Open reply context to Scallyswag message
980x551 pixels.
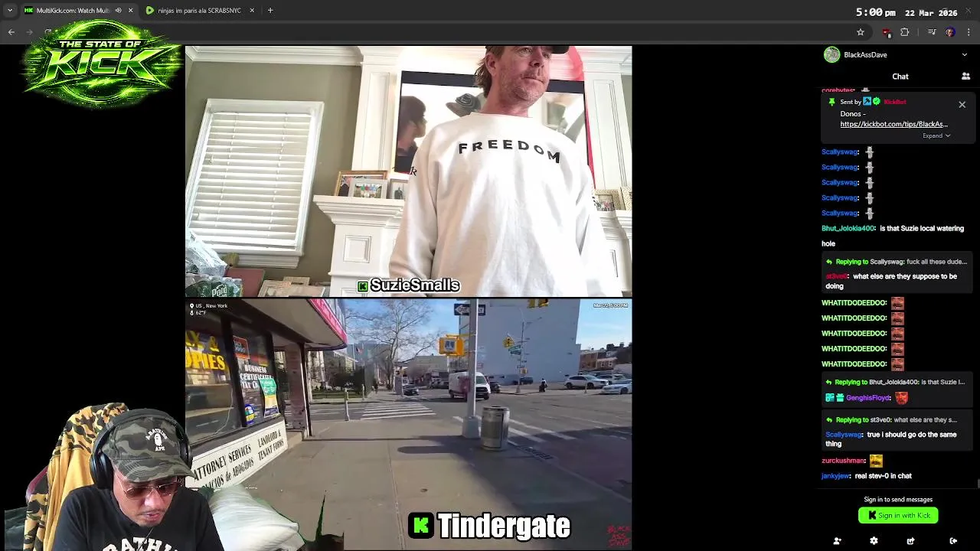[x=896, y=262]
